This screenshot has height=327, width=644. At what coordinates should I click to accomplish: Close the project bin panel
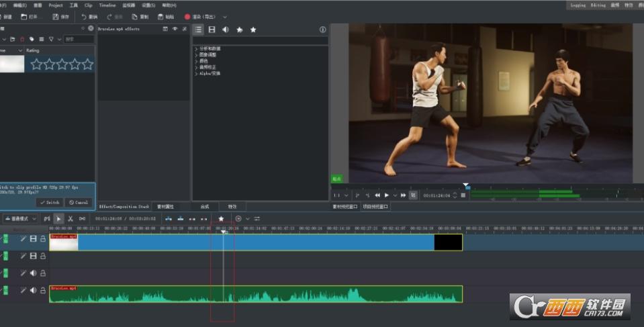coord(91,28)
